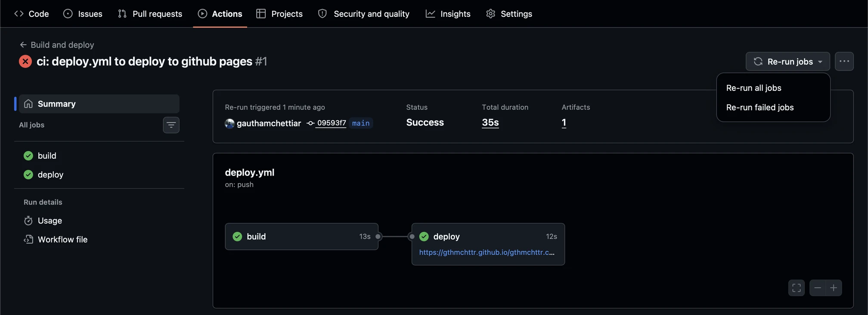
Task: Open the Pull requests tab
Action: click(150, 14)
